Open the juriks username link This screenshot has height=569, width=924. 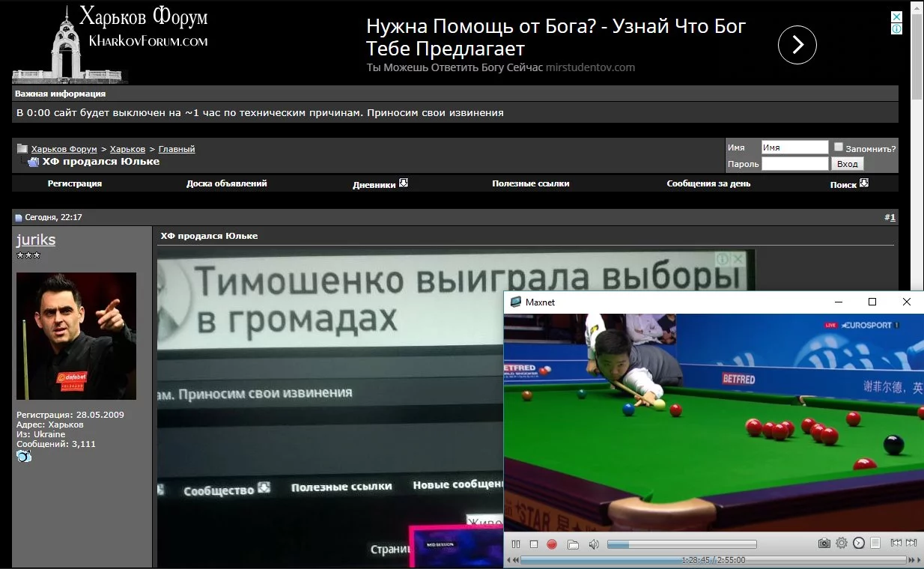[36, 240]
